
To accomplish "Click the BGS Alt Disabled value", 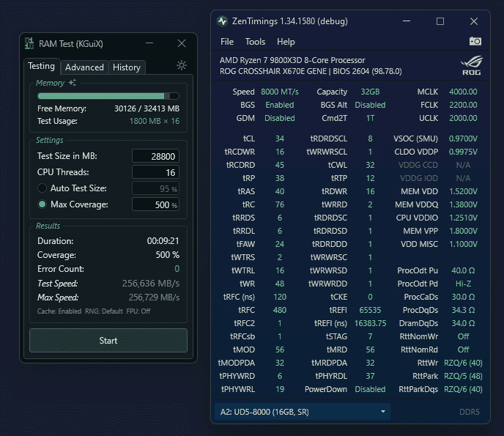I will coord(370,105).
